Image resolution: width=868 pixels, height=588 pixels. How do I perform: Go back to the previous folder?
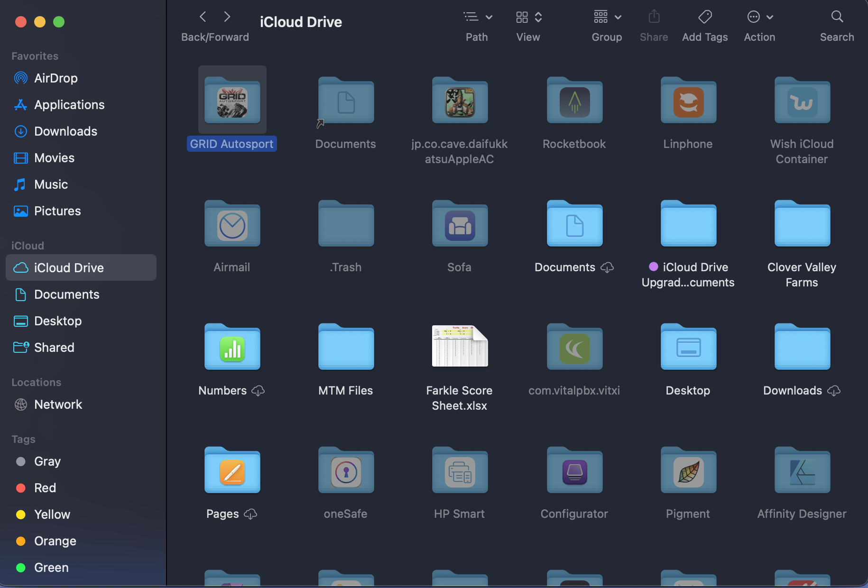coord(203,17)
